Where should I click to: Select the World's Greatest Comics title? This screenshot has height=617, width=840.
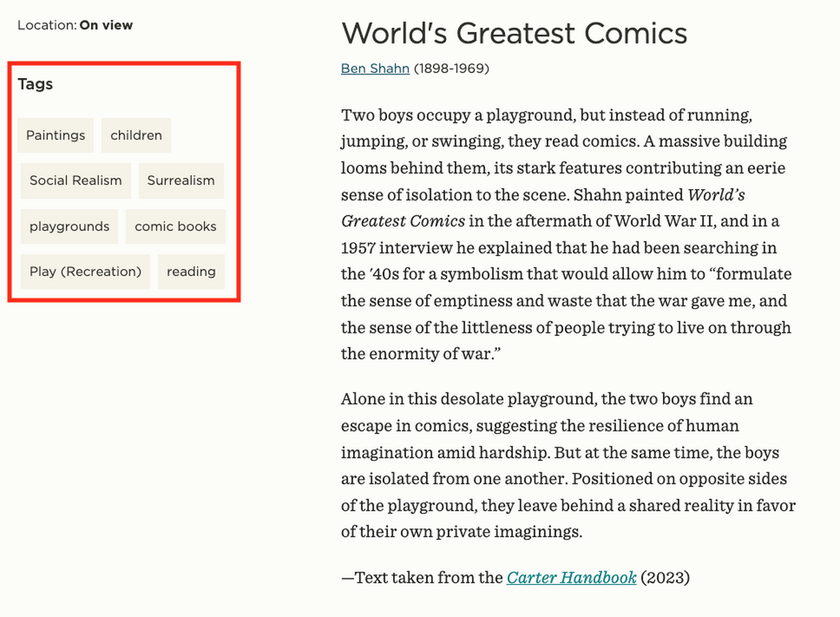tap(514, 34)
